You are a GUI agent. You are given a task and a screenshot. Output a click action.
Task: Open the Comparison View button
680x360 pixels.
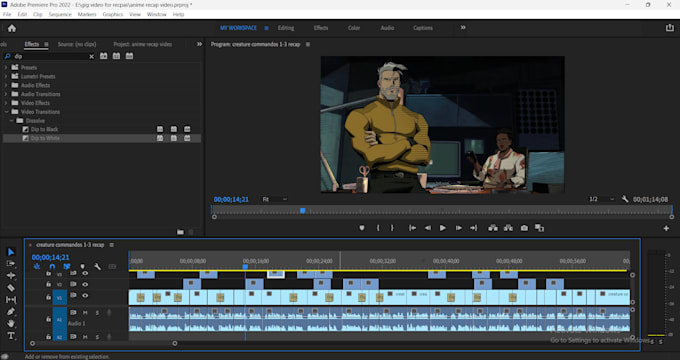(x=539, y=228)
